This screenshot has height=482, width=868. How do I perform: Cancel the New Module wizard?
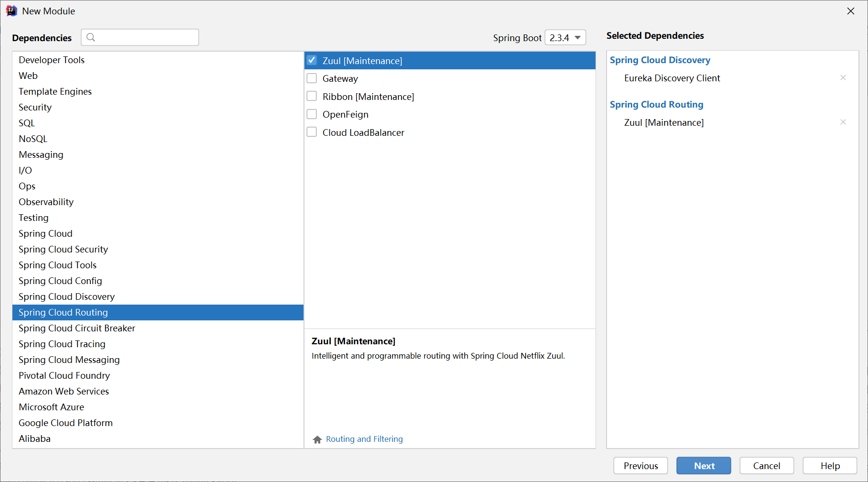[x=767, y=466]
